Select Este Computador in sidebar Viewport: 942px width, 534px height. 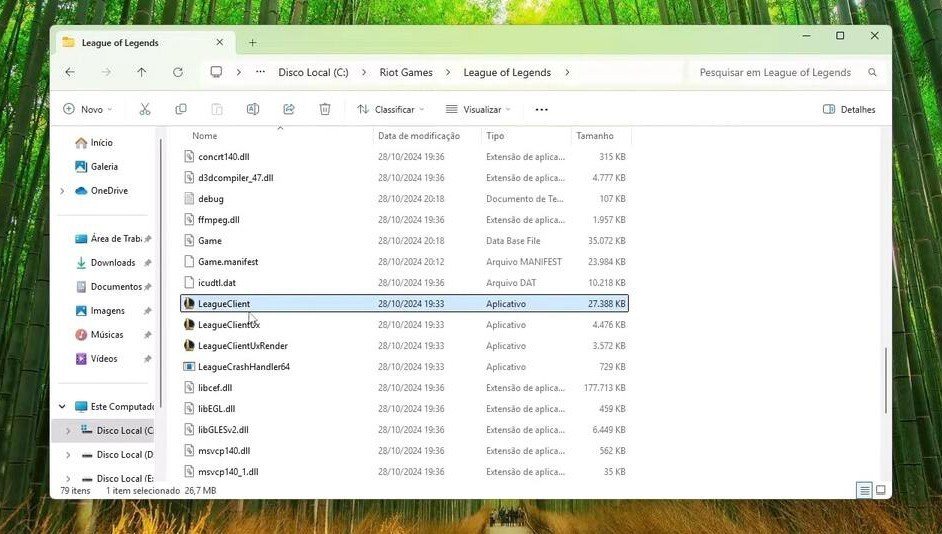114,407
